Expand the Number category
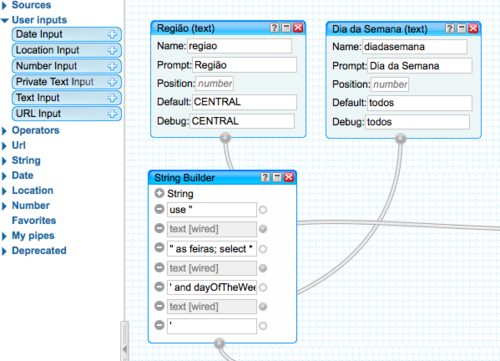Image resolution: width=500 pixels, height=361 pixels. [4, 206]
